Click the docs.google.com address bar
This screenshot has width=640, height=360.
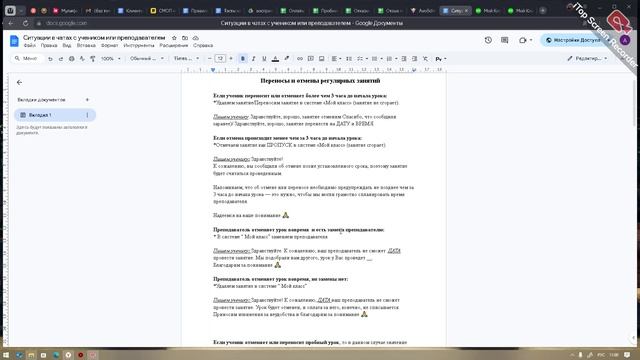[67, 24]
